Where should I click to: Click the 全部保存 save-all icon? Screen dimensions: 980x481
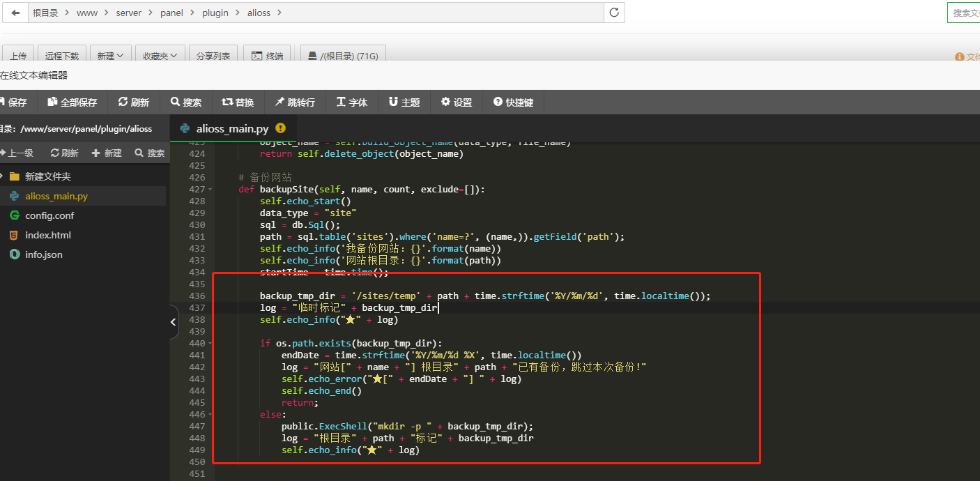coord(52,102)
